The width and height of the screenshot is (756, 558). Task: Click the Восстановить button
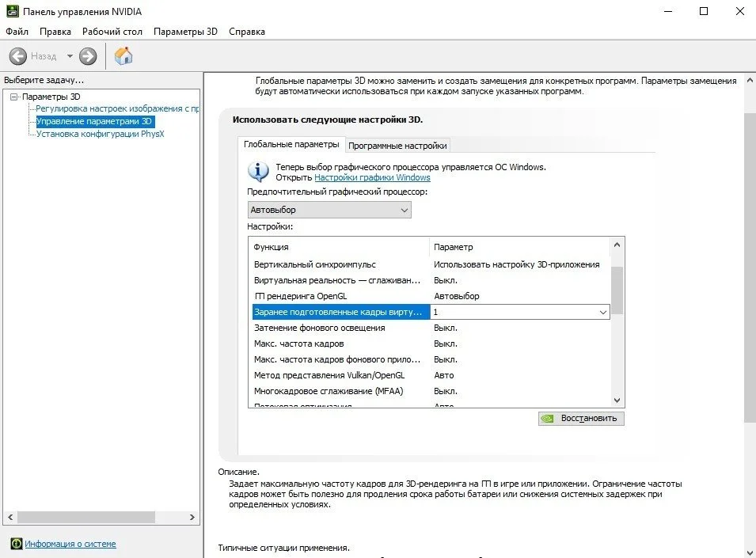581,418
